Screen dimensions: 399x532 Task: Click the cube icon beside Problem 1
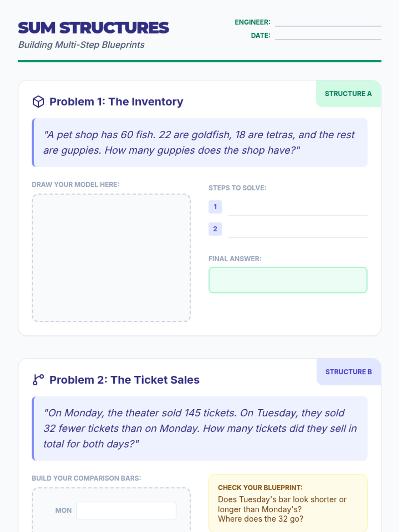[38, 102]
